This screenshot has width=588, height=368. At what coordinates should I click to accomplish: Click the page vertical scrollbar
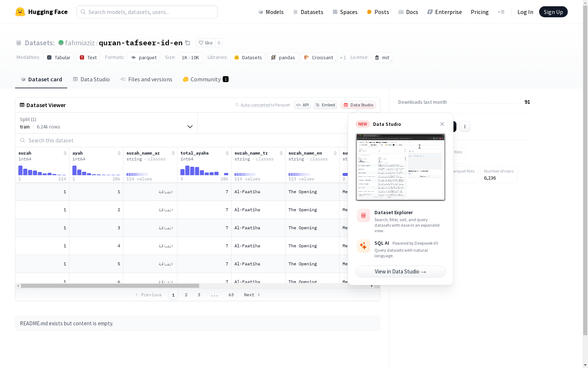(585, 169)
